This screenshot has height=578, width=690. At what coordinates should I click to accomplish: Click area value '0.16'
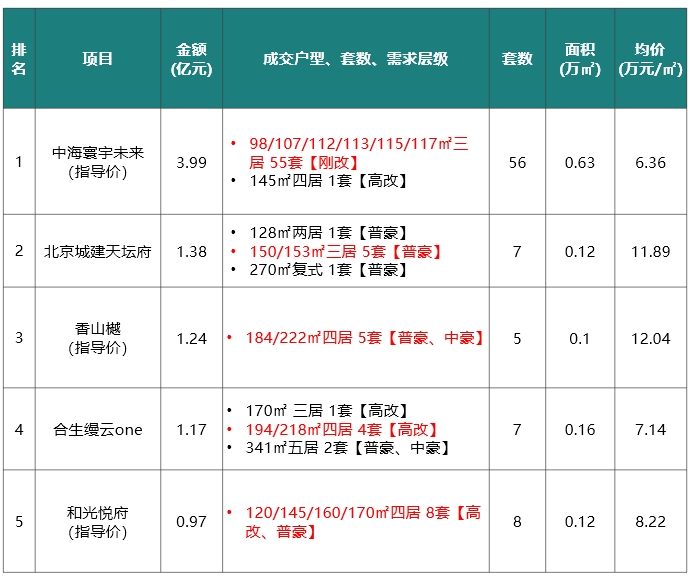580,429
